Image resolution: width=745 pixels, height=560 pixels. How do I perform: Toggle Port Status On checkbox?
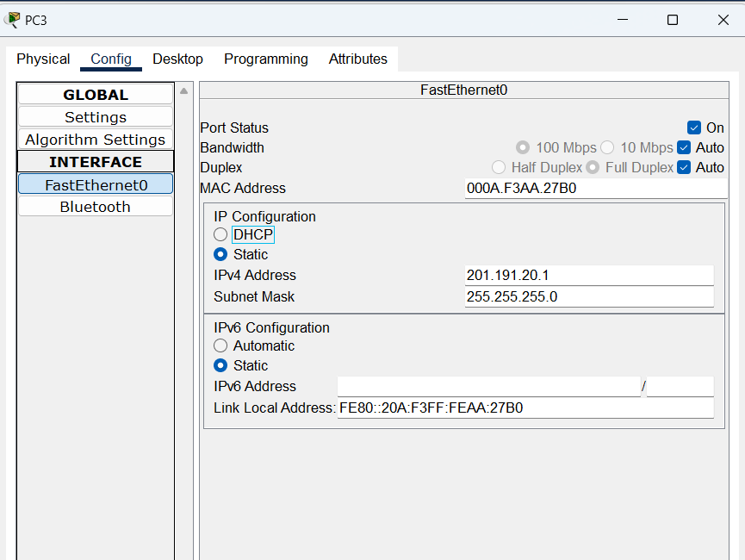coord(694,128)
